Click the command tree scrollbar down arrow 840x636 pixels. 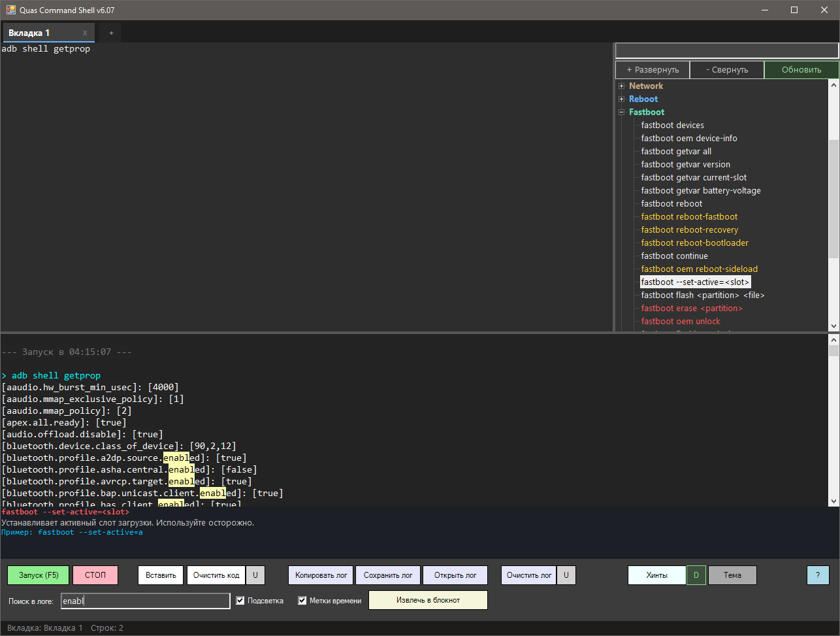(833, 326)
